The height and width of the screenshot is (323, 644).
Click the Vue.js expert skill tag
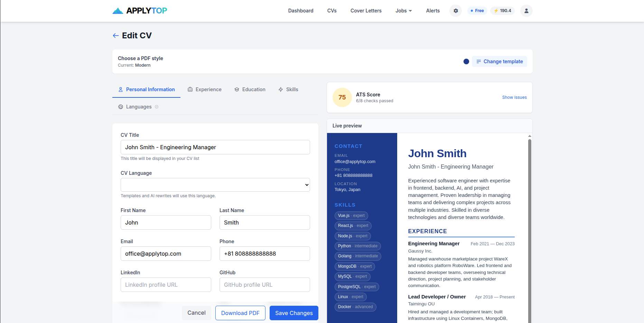351,216
